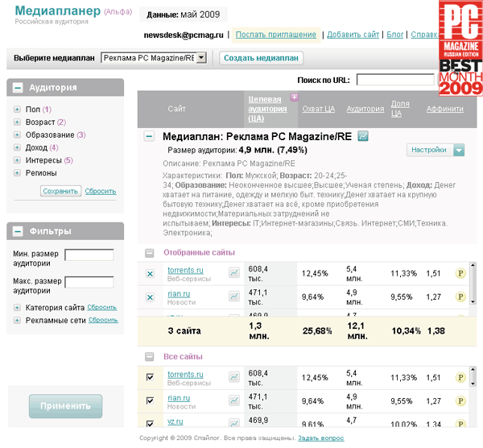This screenshot has height=448, width=483.
Task: Click the purple plus icon in the table header
Action: (x=294, y=97)
